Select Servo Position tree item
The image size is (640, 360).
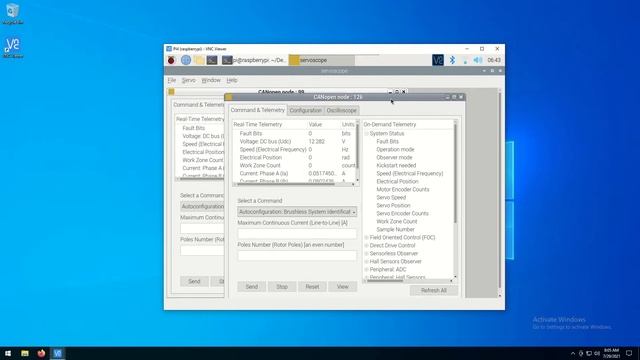pos(393,205)
